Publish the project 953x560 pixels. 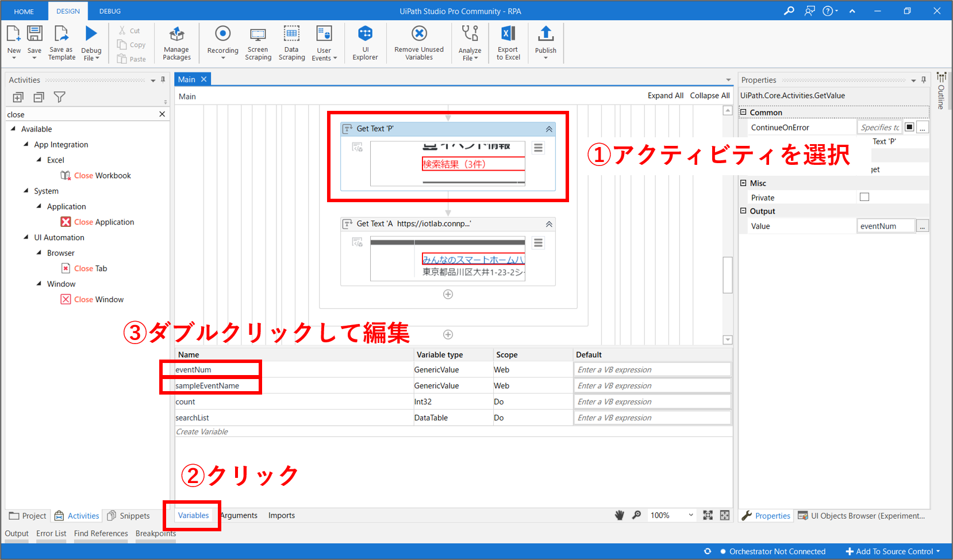[545, 41]
